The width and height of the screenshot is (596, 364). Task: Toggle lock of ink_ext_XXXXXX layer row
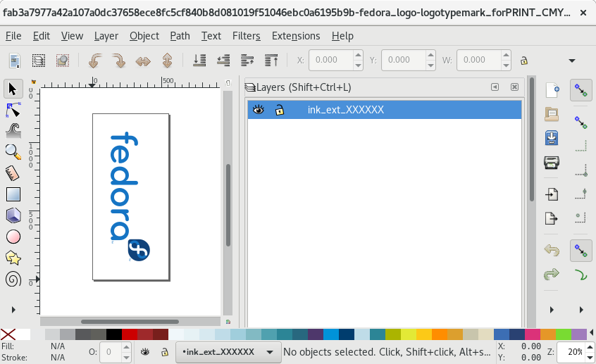280,110
